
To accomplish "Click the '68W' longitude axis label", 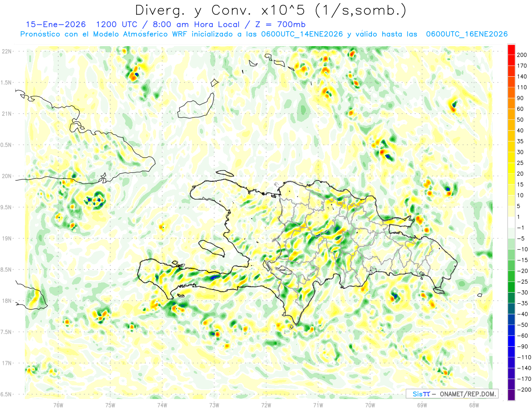I will (474, 405).
